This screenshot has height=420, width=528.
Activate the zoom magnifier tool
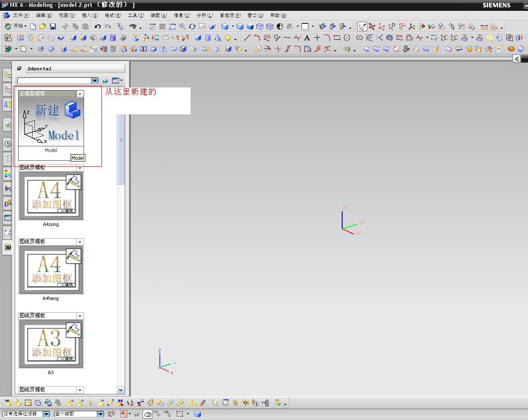(182, 26)
